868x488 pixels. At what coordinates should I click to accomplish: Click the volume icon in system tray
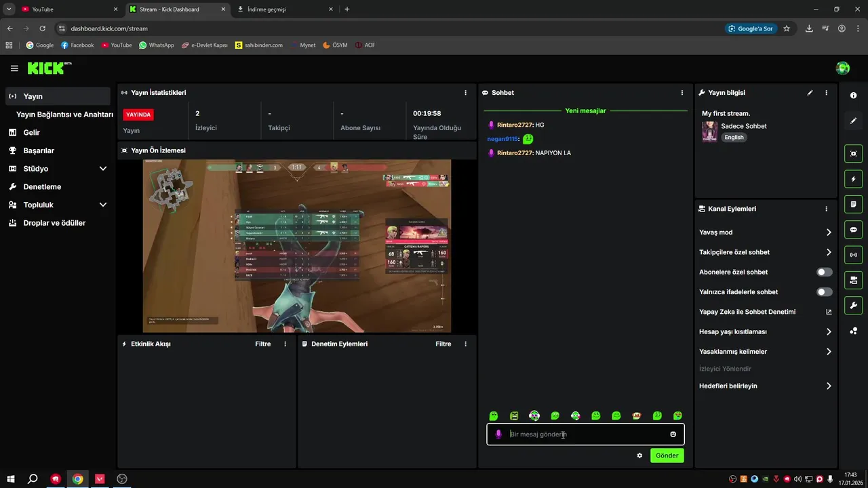[x=797, y=479]
